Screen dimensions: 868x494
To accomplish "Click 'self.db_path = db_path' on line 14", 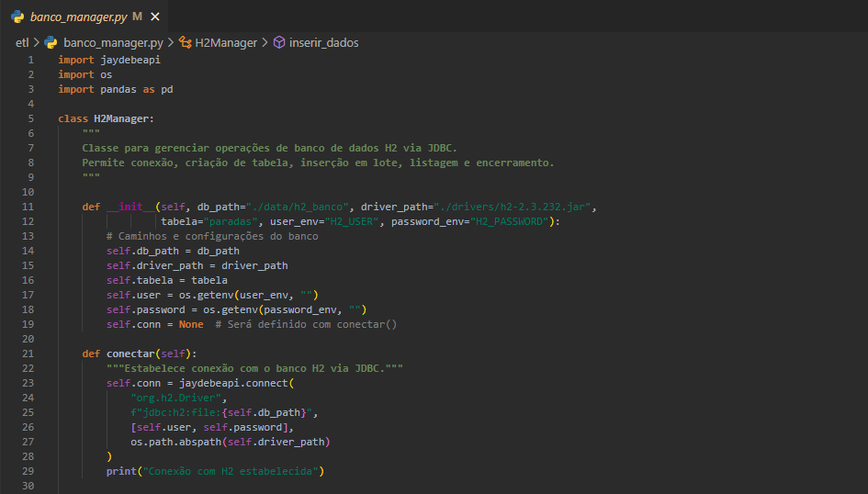I will pyautogui.click(x=173, y=251).
